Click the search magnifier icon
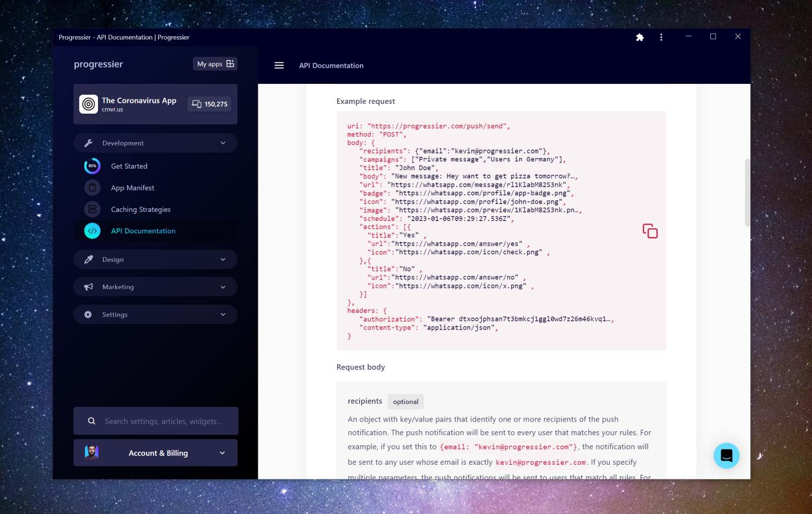 coord(91,421)
